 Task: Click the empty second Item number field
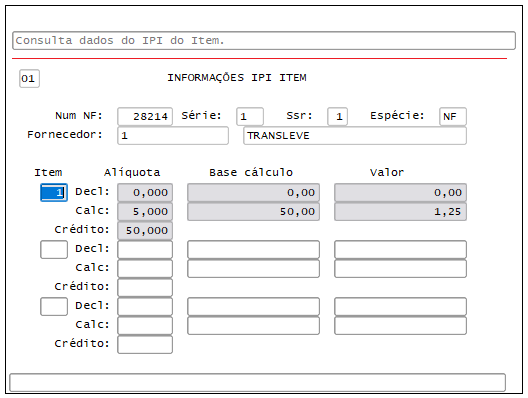[54, 250]
